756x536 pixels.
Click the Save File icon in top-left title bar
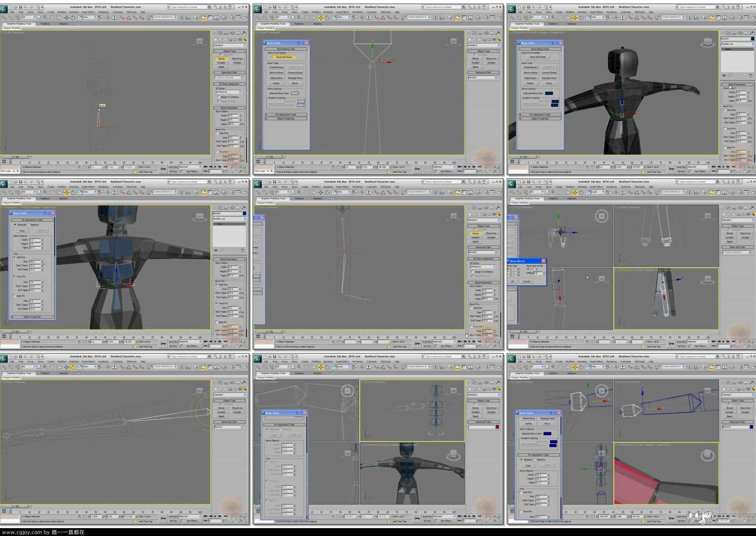(20, 7)
